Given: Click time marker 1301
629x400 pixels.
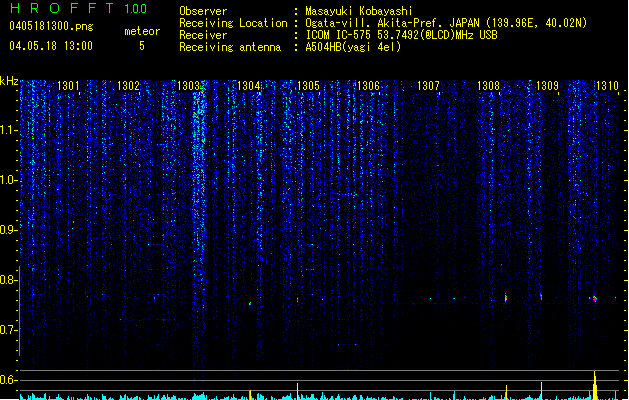Looking at the screenshot, I should pos(68,86).
